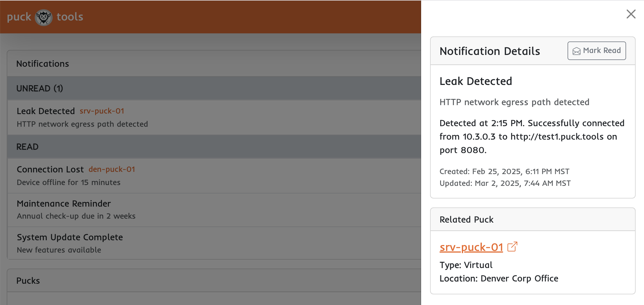Open the Pucks panel
Image resolution: width=644 pixels, height=305 pixels.
coord(28,280)
